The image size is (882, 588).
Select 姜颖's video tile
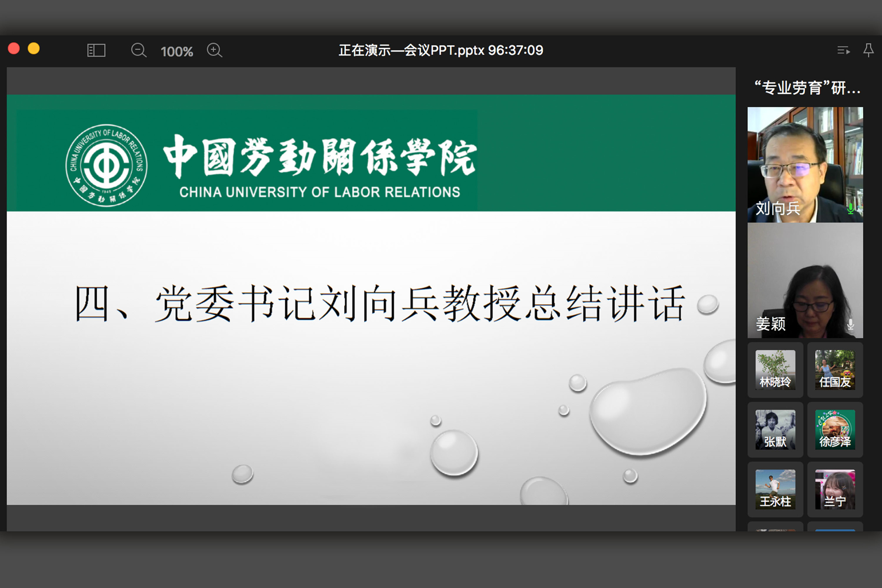pos(805,281)
